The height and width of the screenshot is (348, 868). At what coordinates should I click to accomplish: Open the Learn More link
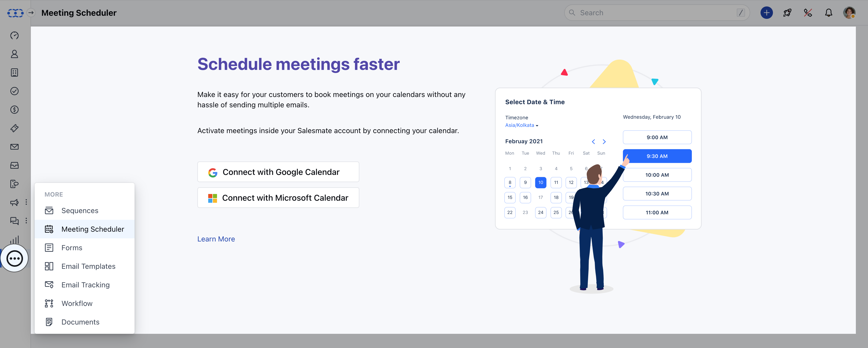216,239
